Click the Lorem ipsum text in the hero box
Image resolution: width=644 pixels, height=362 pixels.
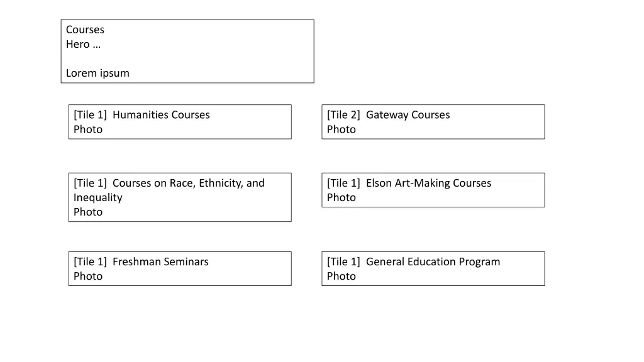point(97,73)
